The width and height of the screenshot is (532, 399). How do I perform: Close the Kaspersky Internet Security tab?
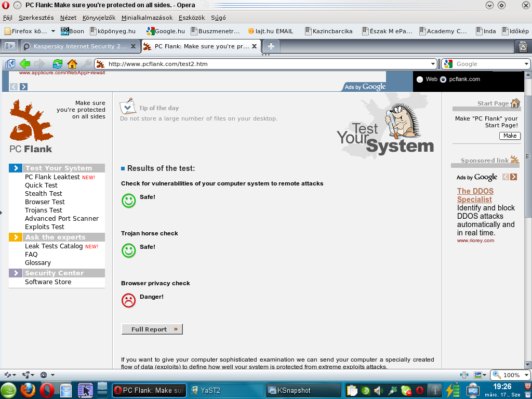tap(134, 46)
